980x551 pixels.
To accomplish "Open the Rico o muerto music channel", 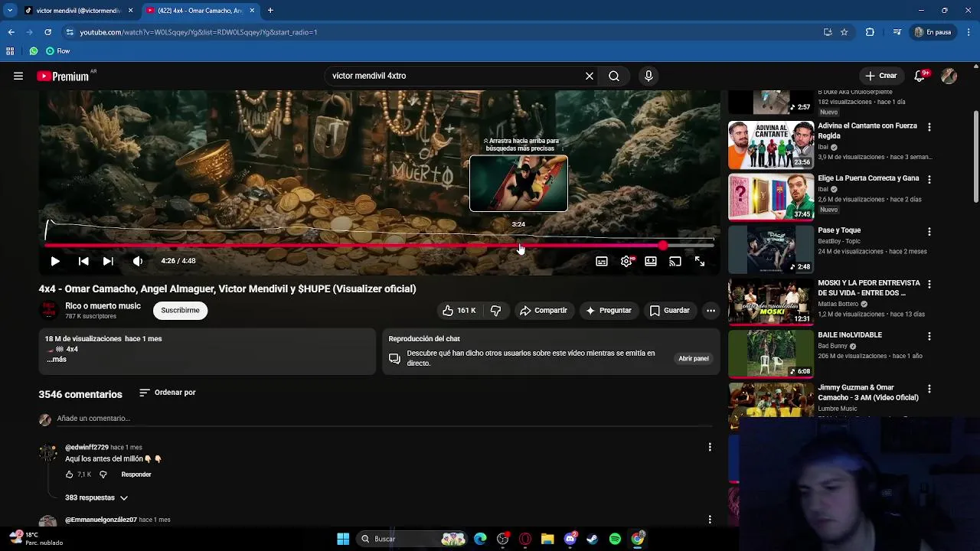I will pyautogui.click(x=103, y=306).
